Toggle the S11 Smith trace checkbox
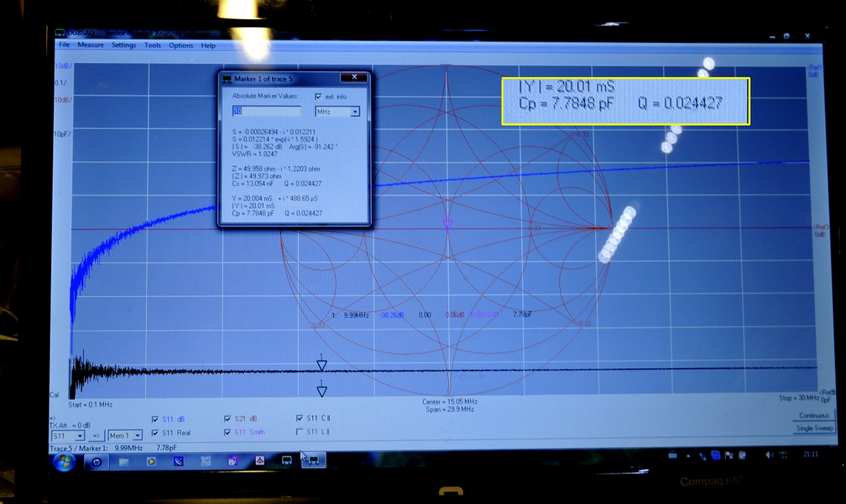The height and width of the screenshot is (504, 846). click(x=227, y=432)
